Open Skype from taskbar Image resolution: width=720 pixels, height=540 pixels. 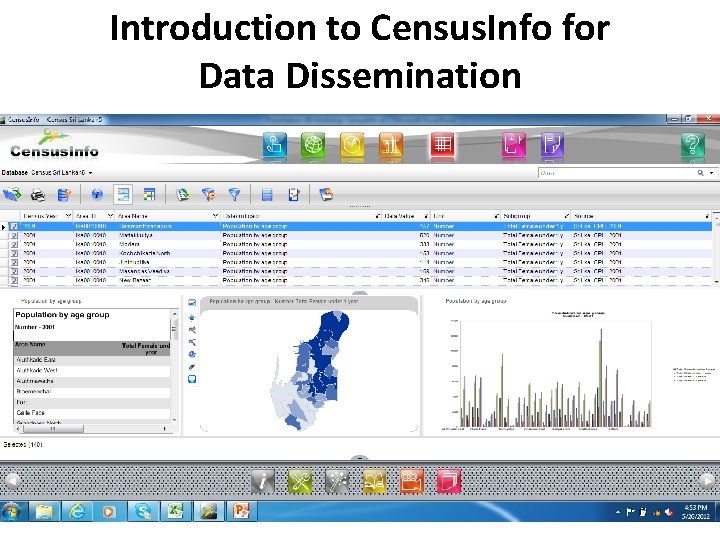(142, 511)
